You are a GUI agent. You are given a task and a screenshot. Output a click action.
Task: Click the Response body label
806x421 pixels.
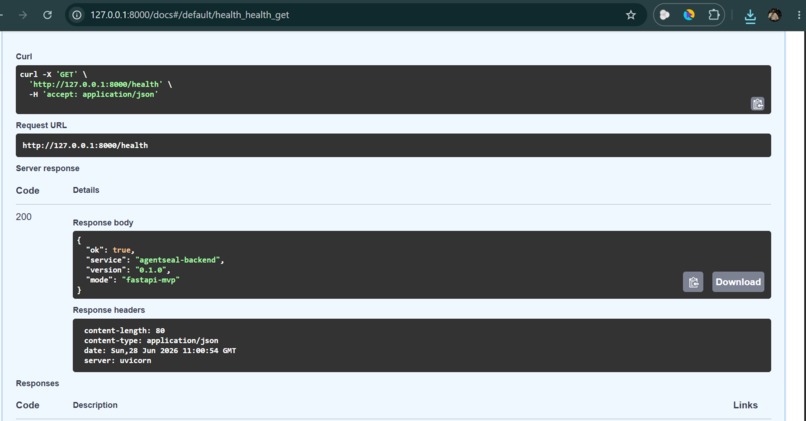pos(103,223)
